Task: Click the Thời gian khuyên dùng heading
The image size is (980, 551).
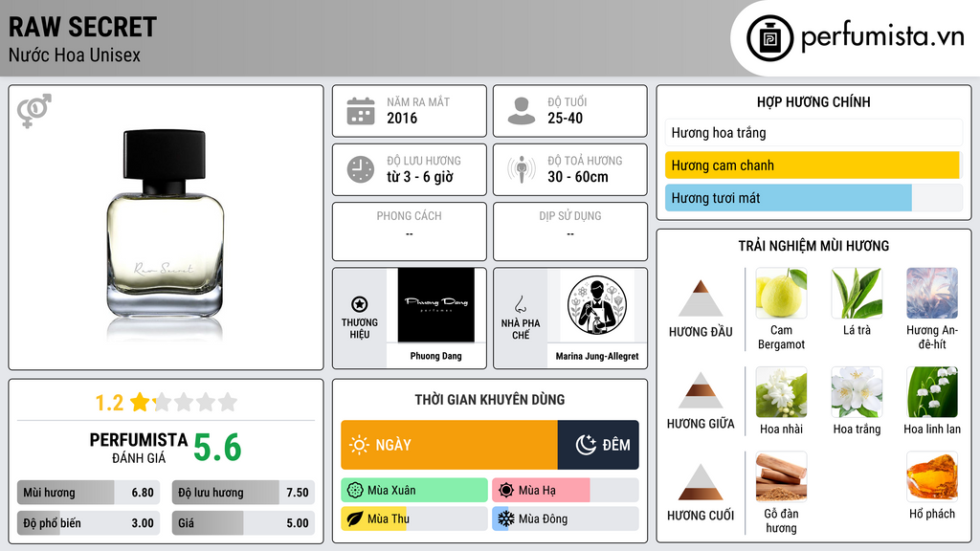Action: click(x=490, y=400)
